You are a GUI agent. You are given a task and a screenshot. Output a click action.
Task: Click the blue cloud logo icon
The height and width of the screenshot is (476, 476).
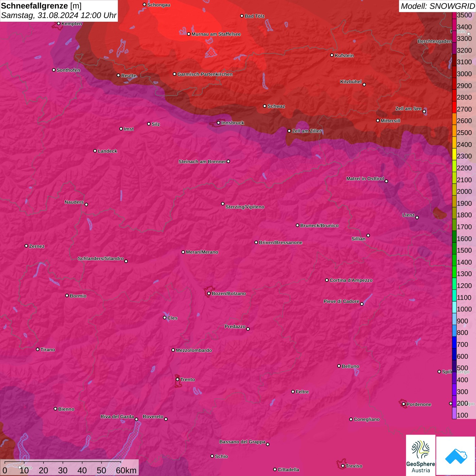456,456
